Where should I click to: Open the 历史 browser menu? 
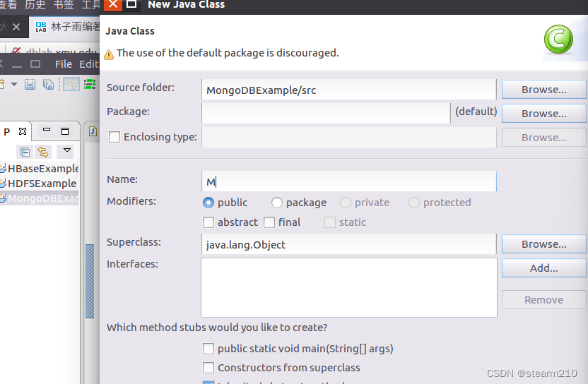pyautogui.click(x=35, y=5)
